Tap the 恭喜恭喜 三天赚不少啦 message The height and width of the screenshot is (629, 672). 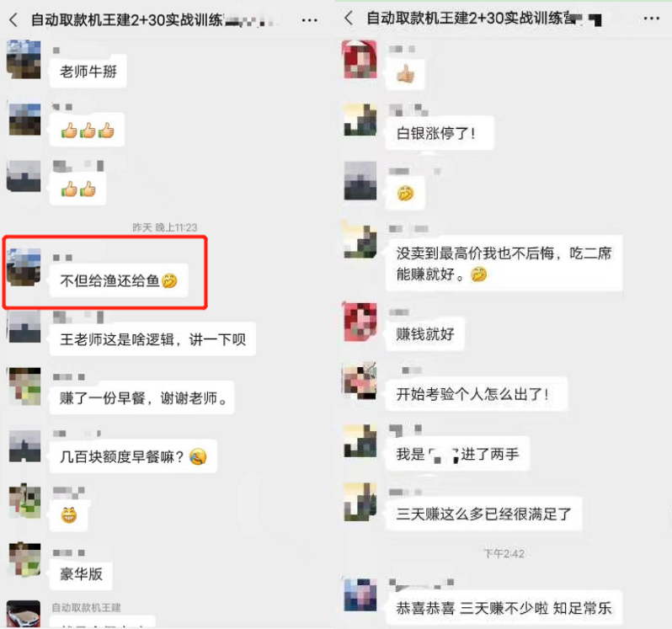click(x=504, y=608)
